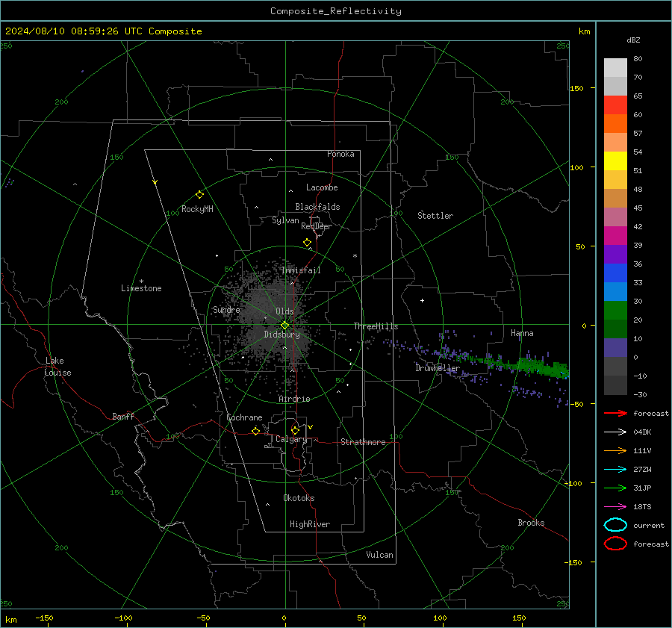Click the Composite_Reflectivity title text
The width and height of the screenshot is (672, 628).
(x=336, y=11)
